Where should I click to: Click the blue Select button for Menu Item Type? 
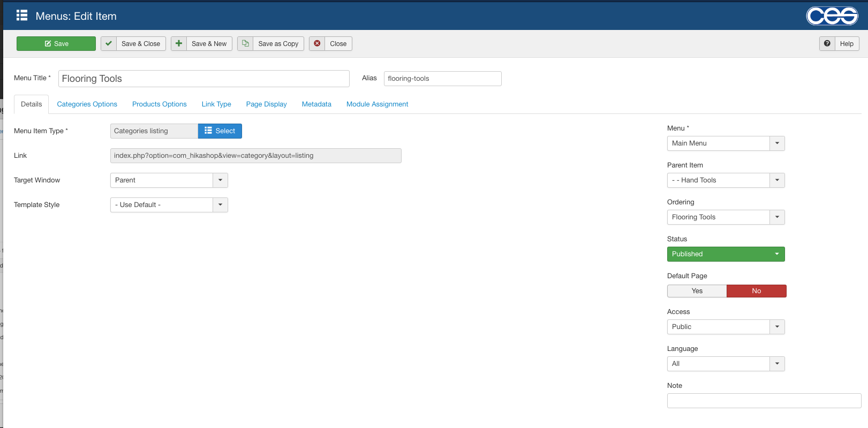click(220, 131)
